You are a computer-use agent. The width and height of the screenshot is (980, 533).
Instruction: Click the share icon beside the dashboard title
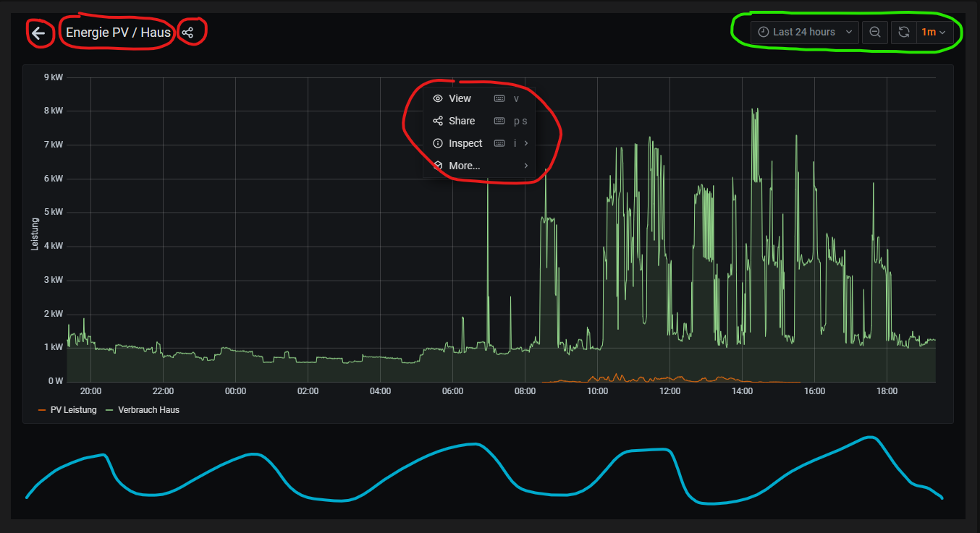click(x=187, y=33)
